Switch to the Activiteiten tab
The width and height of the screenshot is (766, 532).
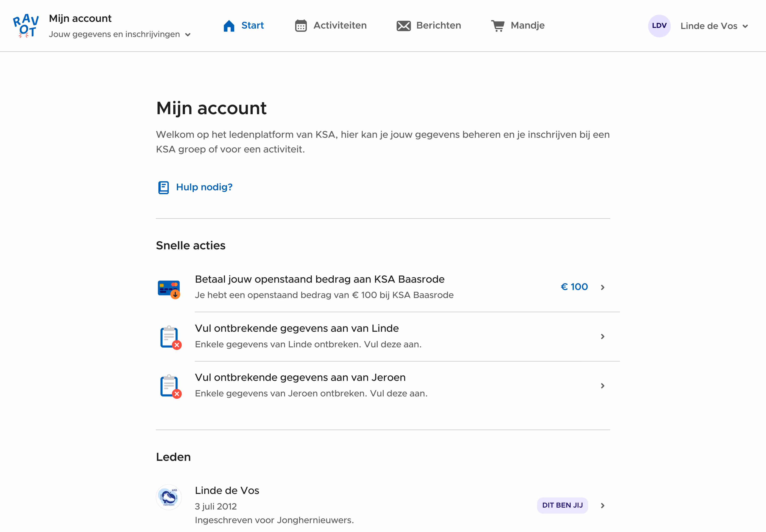tap(340, 25)
